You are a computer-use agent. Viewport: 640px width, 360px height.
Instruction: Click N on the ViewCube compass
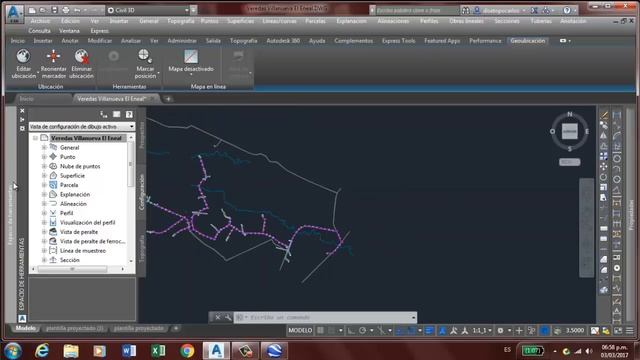(570, 114)
